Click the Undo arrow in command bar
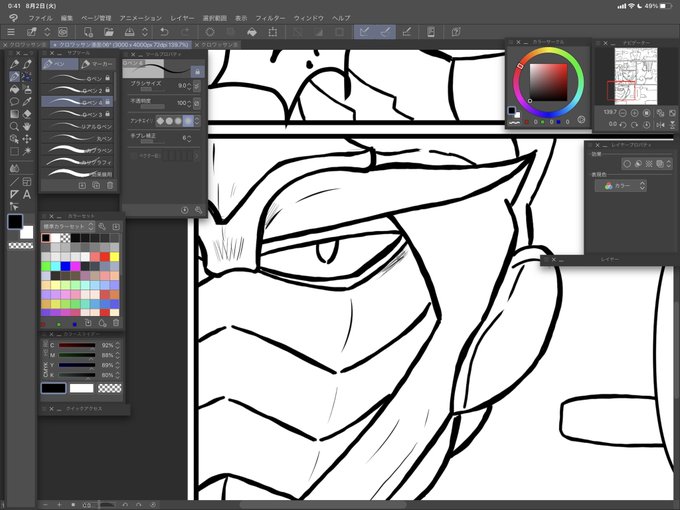680x510 pixels. point(164,32)
